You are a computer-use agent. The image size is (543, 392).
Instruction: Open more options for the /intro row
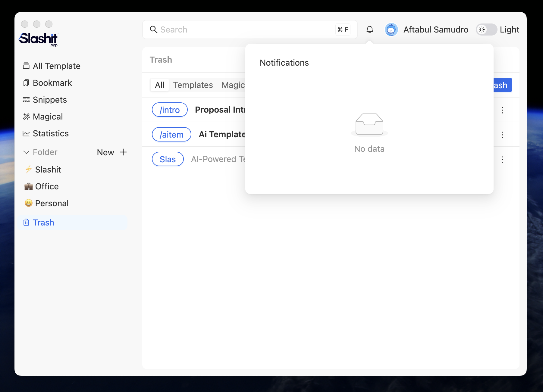503,110
